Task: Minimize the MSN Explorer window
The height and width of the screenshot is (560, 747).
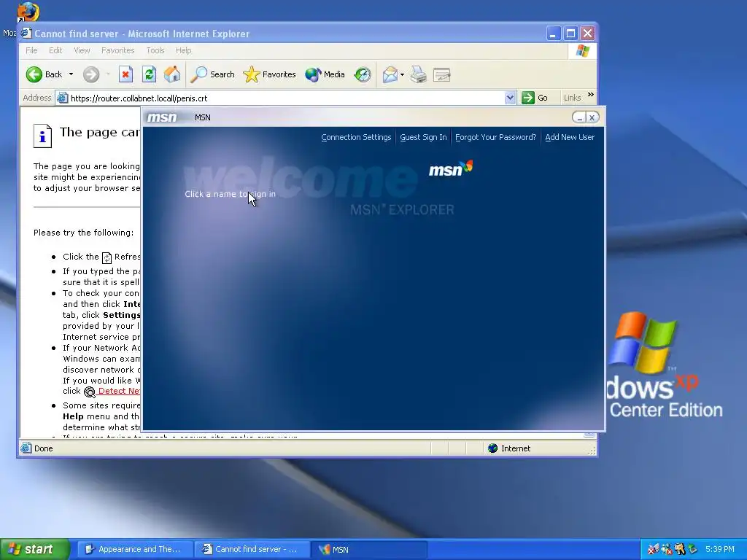Action: [x=578, y=117]
